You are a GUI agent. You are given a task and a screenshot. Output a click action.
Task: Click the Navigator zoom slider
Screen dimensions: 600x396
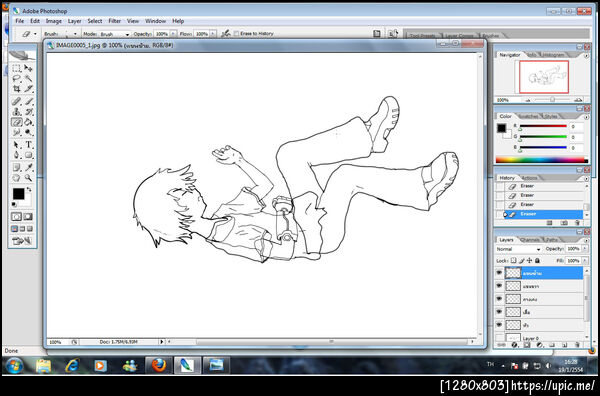(553, 99)
